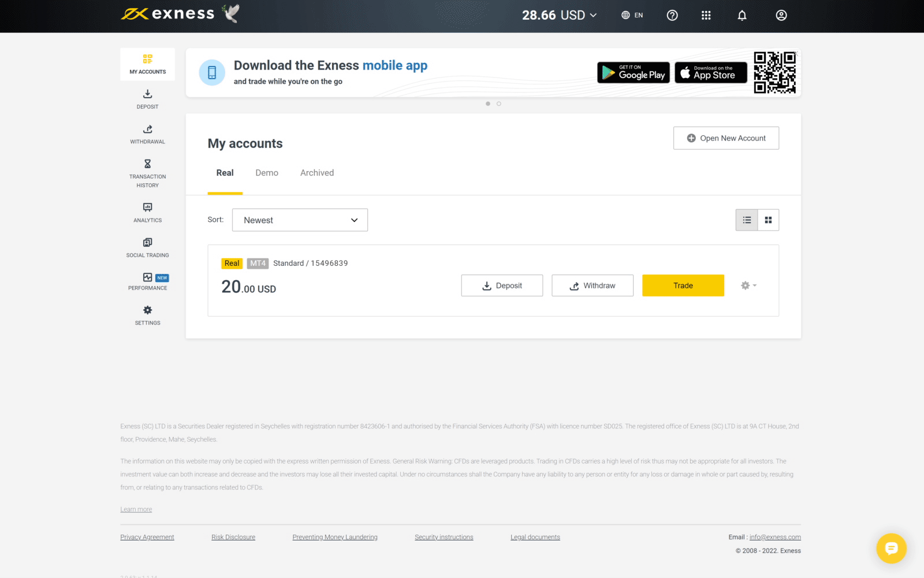Click the mobile phone icon in banner
Image resolution: width=924 pixels, height=578 pixels.
point(212,73)
